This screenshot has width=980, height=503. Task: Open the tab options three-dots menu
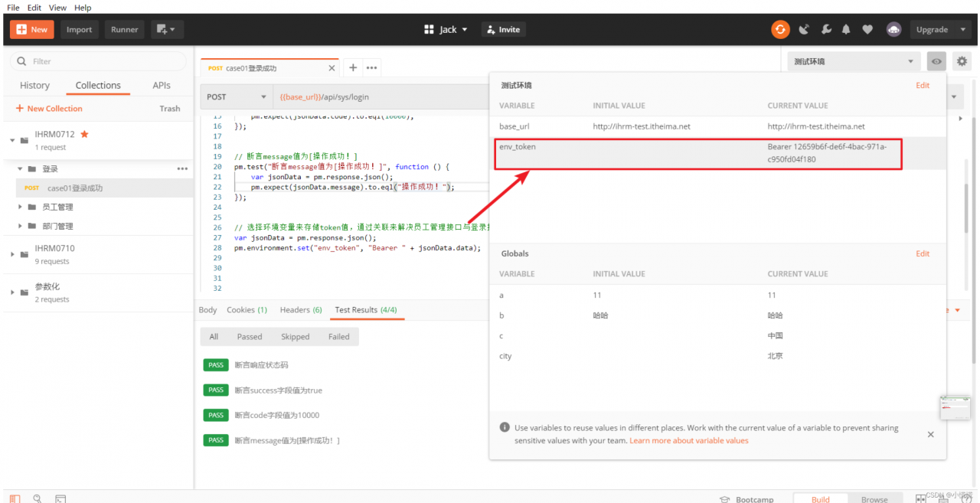(371, 67)
